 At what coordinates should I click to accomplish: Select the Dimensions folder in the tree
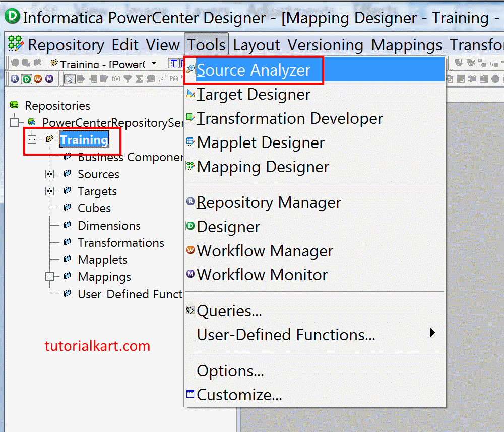(x=109, y=225)
